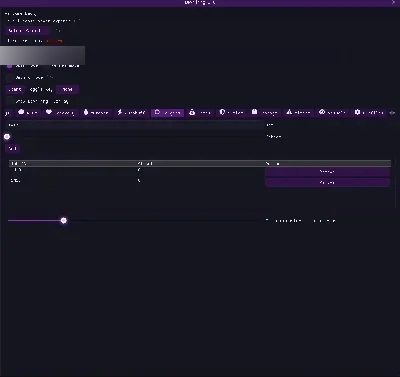400x377 pixels.
Task: Click the text input field under the tabs
Action: coord(134,125)
